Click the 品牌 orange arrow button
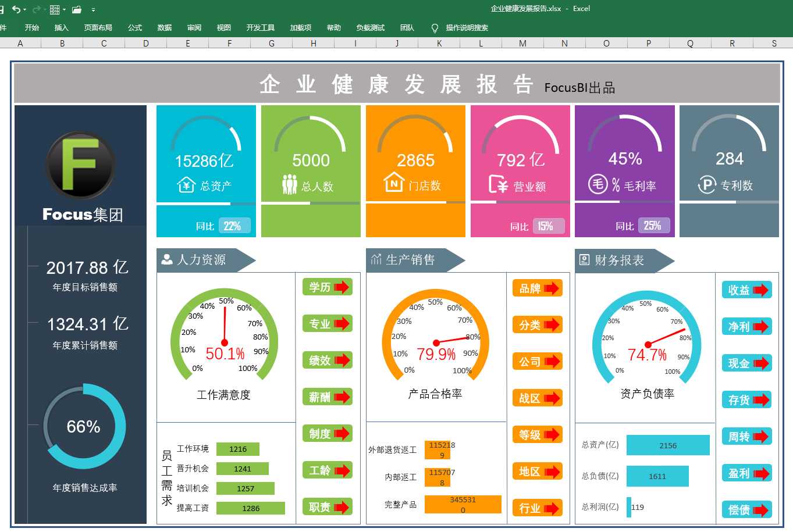The image size is (793, 532). click(x=538, y=288)
